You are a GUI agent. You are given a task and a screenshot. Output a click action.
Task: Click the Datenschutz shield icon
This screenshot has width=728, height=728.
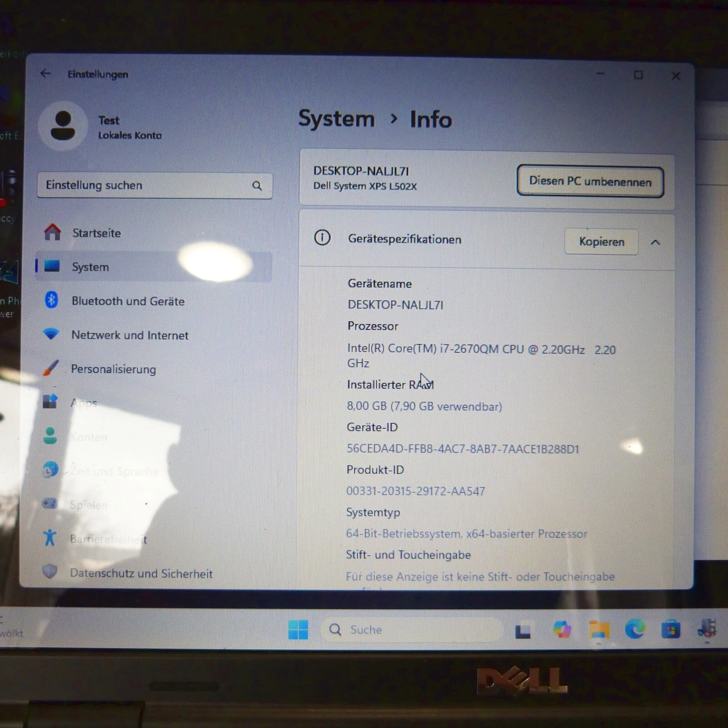(x=50, y=571)
